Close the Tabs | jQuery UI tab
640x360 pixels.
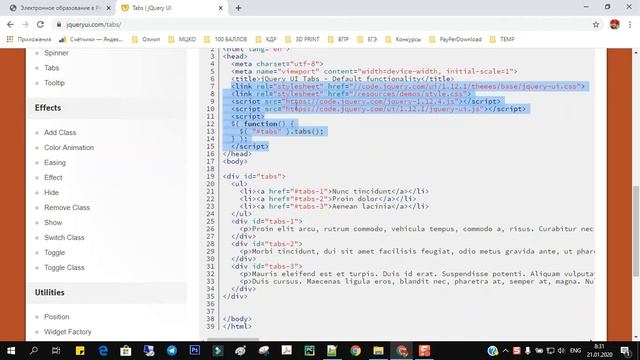click(220, 8)
